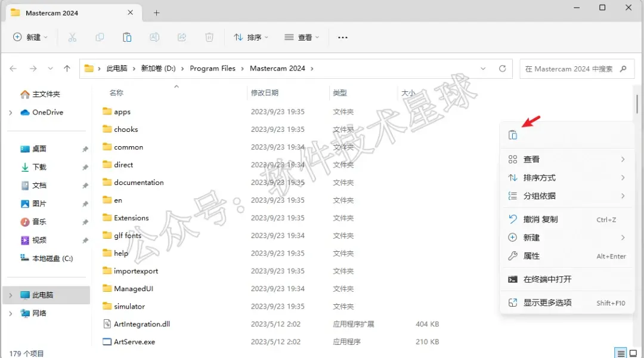Choose 属性 in context menu
The height and width of the screenshot is (358, 644).
(567, 256)
